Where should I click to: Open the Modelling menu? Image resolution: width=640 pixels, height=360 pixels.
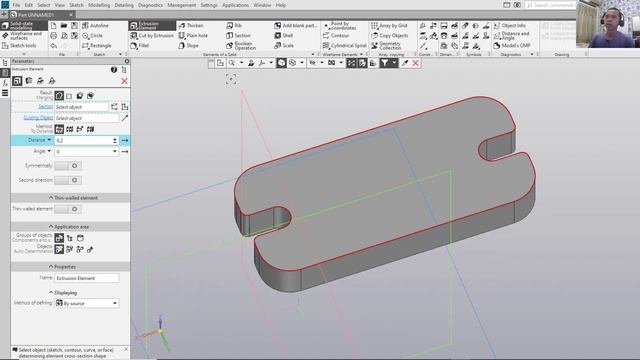(99, 5)
